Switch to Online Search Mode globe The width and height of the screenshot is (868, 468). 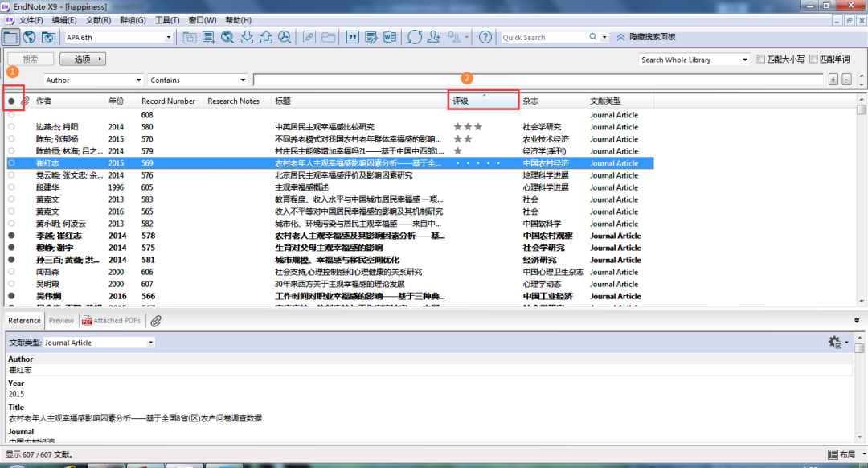click(30, 37)
